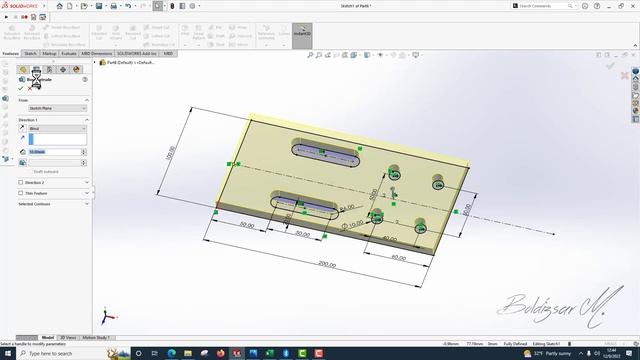640x360 pixels.
Task: Open help for the Boss-Extrude panel
Action: point(85,79)
